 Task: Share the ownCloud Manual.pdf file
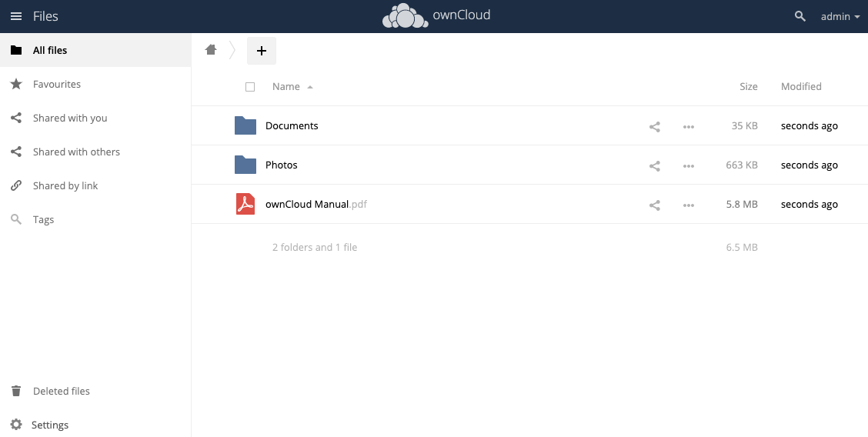point(654,205)
